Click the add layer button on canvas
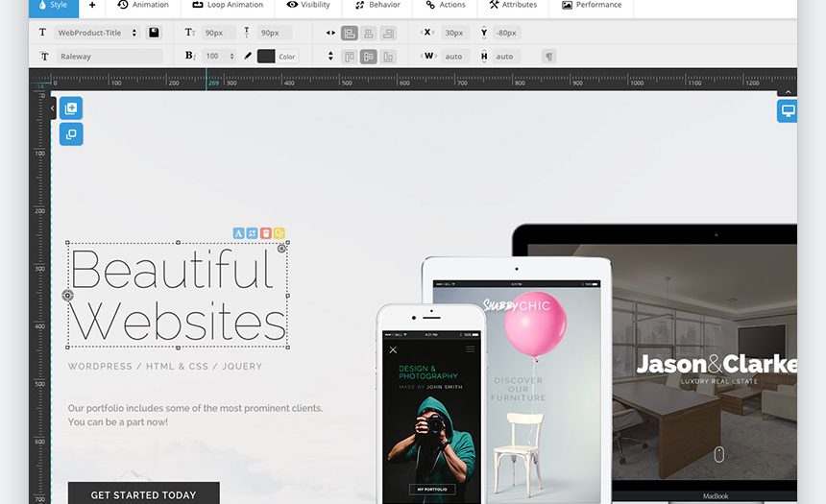This screenshot has height=504, width=826. click(x=71, y=108)
